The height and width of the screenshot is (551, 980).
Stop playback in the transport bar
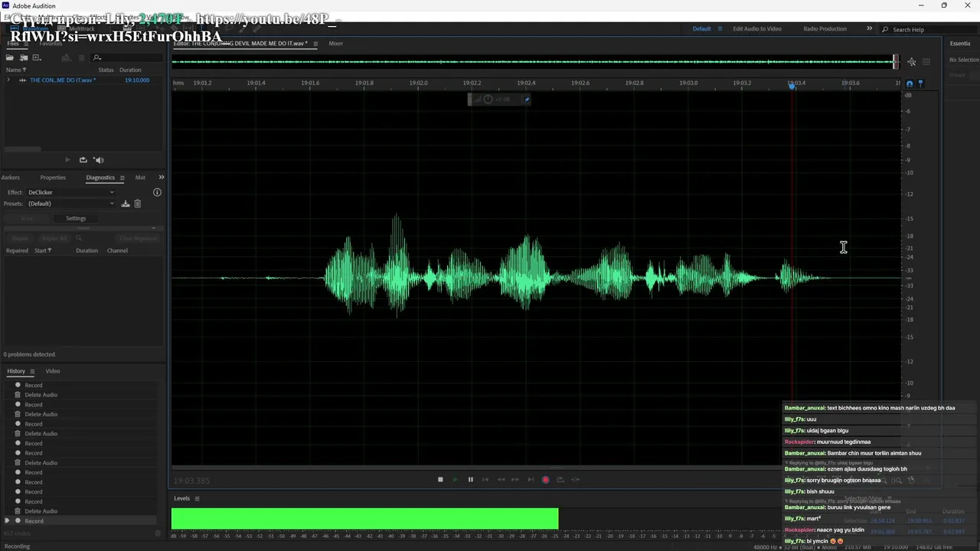click(440, 480)
